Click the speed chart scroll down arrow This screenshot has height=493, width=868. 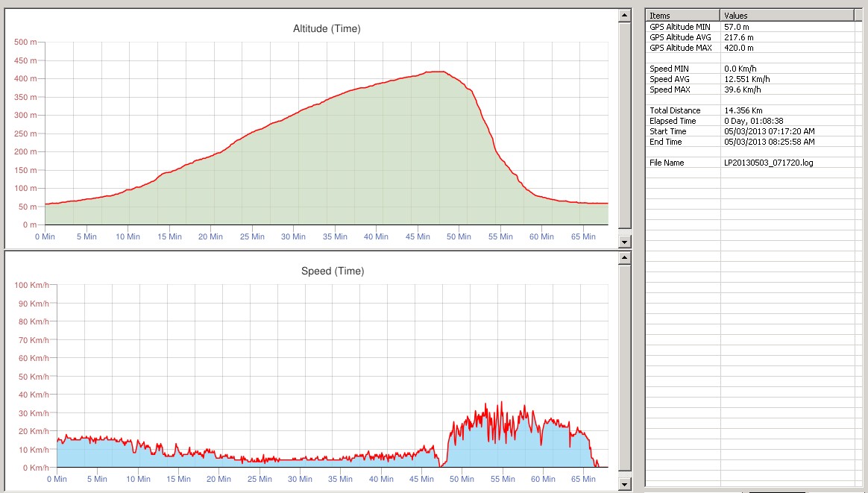pyautogui.click(x=624, y=483)
